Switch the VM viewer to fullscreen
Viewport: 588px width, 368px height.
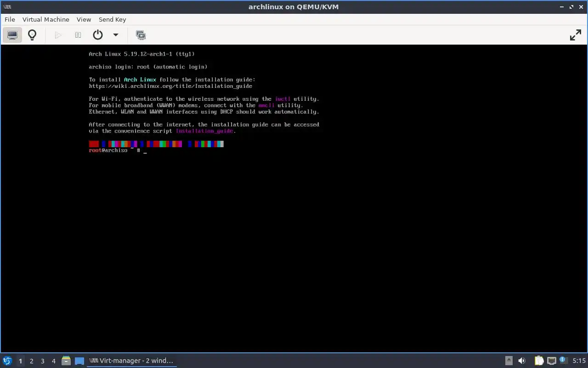(575, 35)
